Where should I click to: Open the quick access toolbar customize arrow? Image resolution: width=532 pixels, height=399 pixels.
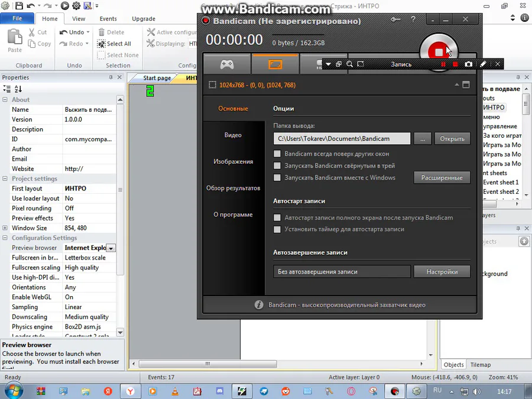[97, 6]
